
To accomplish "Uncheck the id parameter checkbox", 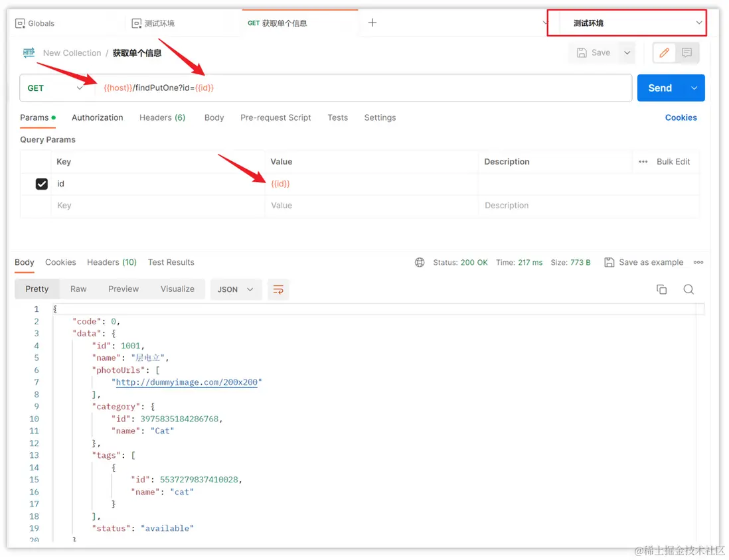I will pos(42,184).
